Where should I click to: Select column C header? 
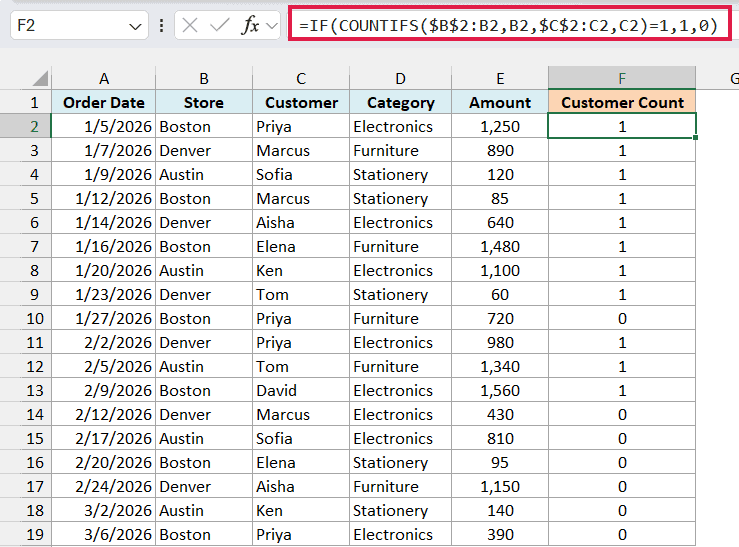301,78
